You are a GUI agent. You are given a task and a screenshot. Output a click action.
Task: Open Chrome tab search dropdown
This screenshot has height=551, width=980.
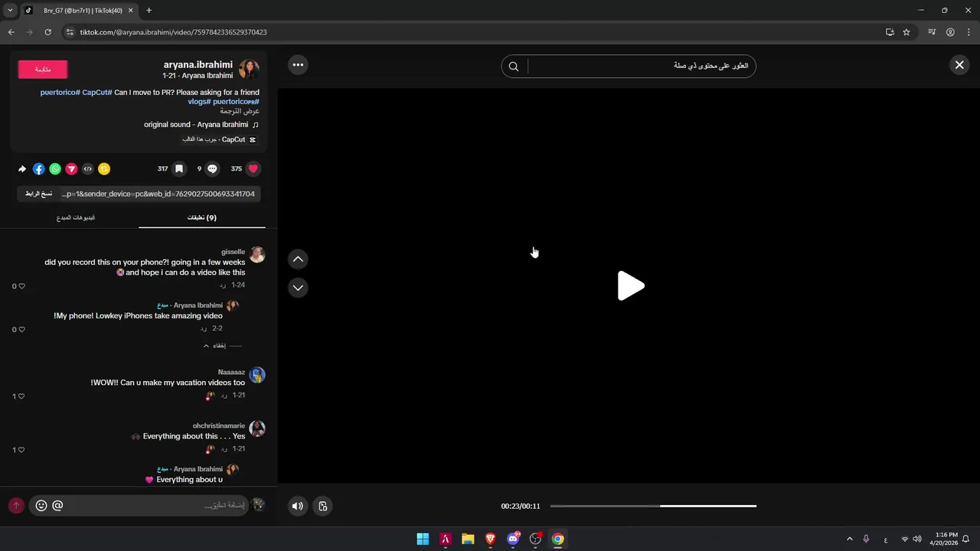tap(10, 11)
